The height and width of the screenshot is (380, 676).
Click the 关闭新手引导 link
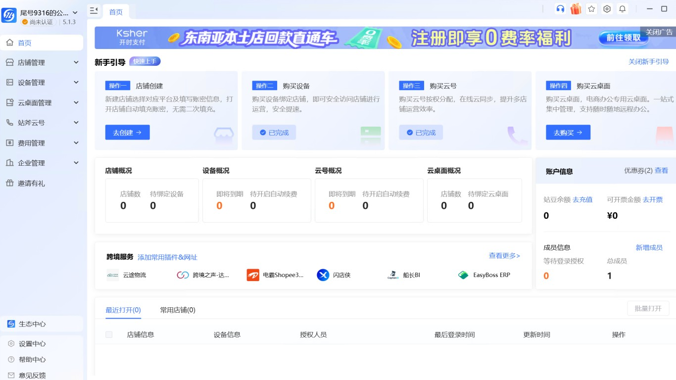648,62
